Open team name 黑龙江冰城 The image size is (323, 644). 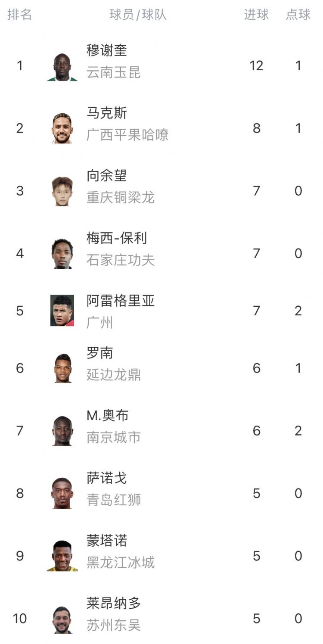(120, 563)
